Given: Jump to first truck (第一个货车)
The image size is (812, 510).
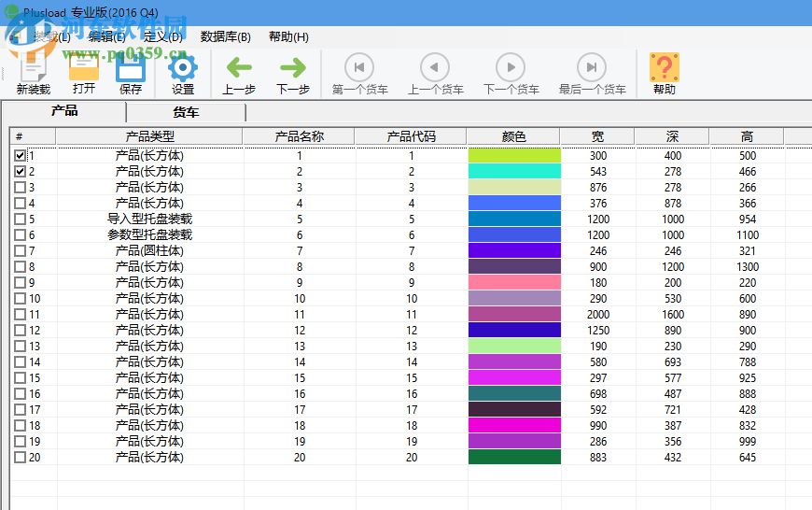Looking at the screenshot, I should tap(359, 74).
